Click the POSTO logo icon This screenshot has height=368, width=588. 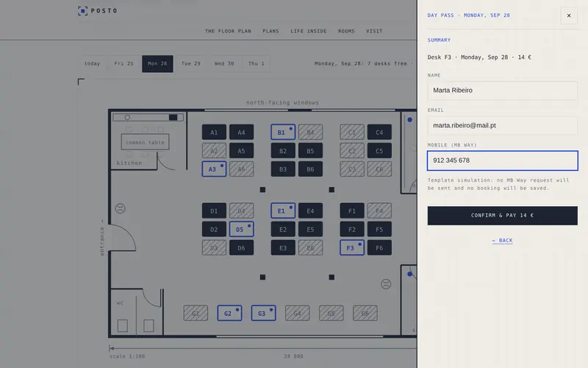coord(82,11)
